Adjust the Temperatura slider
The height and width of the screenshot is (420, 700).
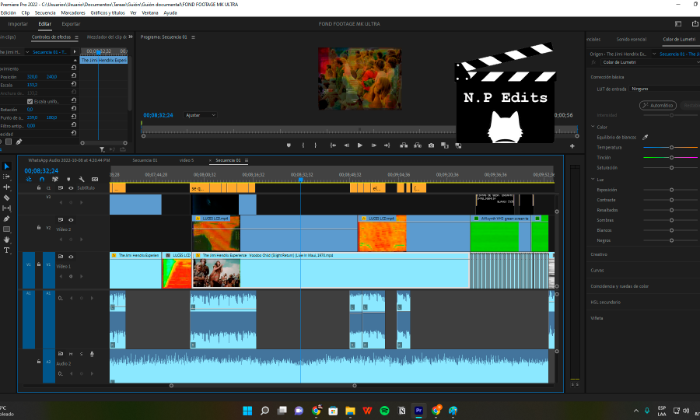pos(671,147)
